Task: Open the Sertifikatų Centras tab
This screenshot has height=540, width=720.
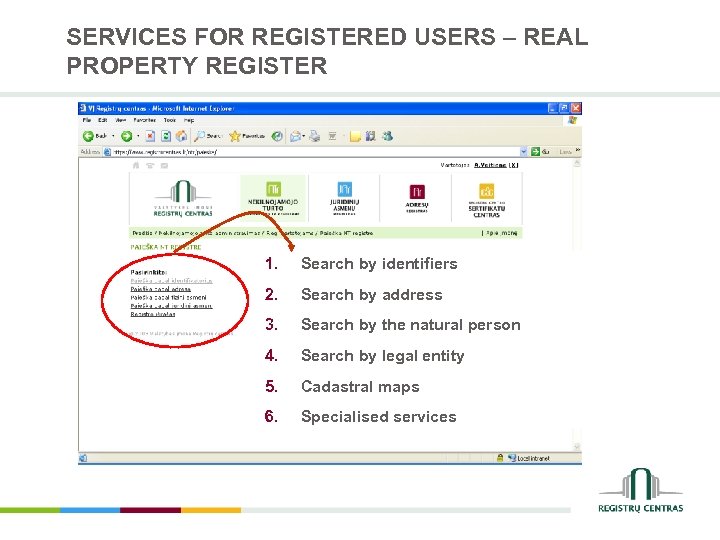Action: coord(487,200)
